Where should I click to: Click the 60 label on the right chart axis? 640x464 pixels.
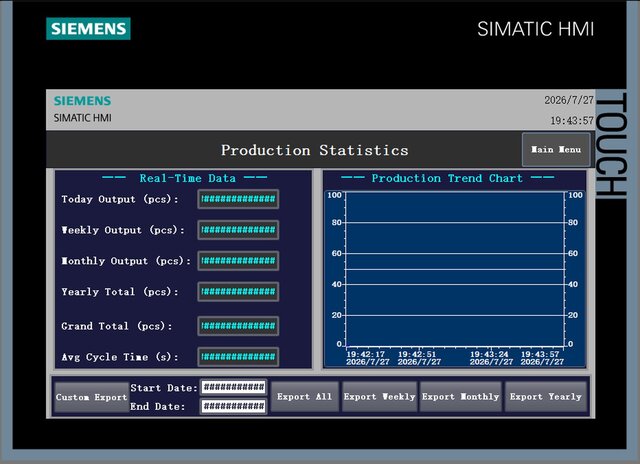pos(573,253)
